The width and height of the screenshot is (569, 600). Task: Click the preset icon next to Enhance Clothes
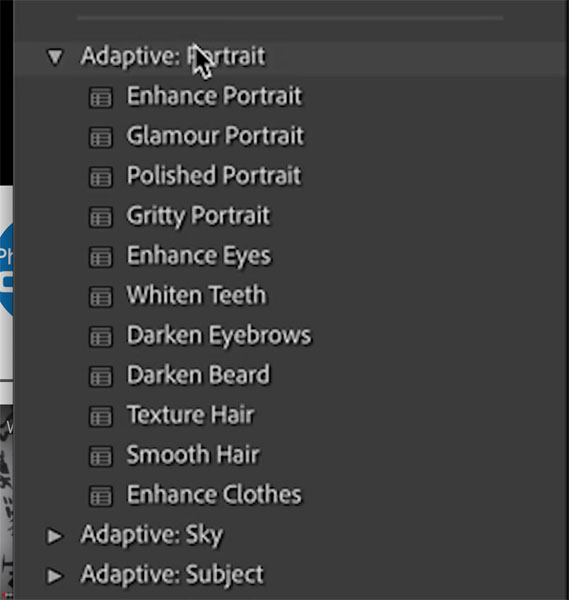coord(101,496)
